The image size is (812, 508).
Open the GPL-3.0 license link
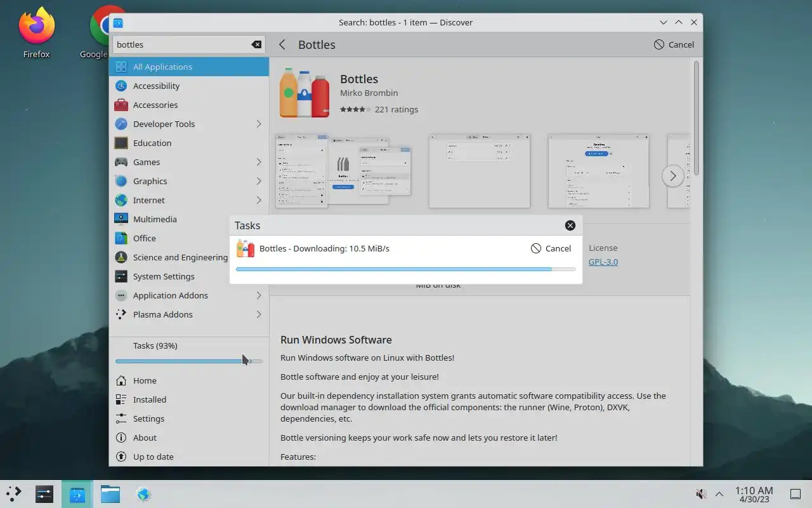pyautogui.click(x=603, y=262)
